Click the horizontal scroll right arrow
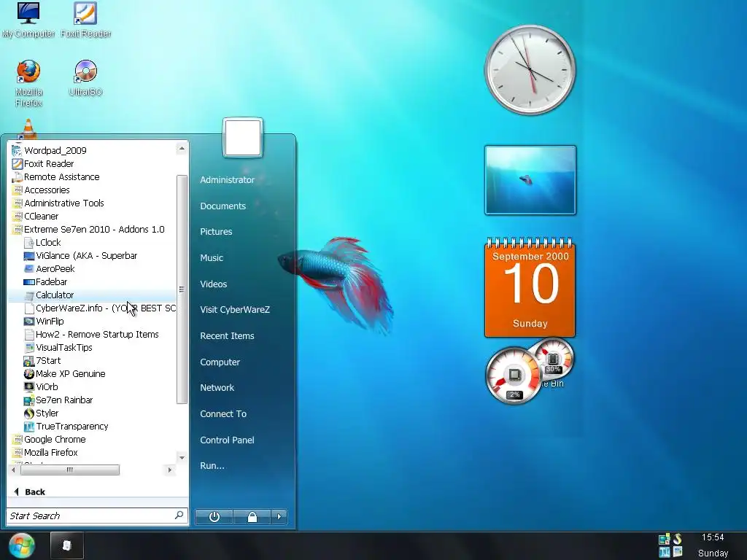This screenshot has width=747, height=560. point(169,470)
